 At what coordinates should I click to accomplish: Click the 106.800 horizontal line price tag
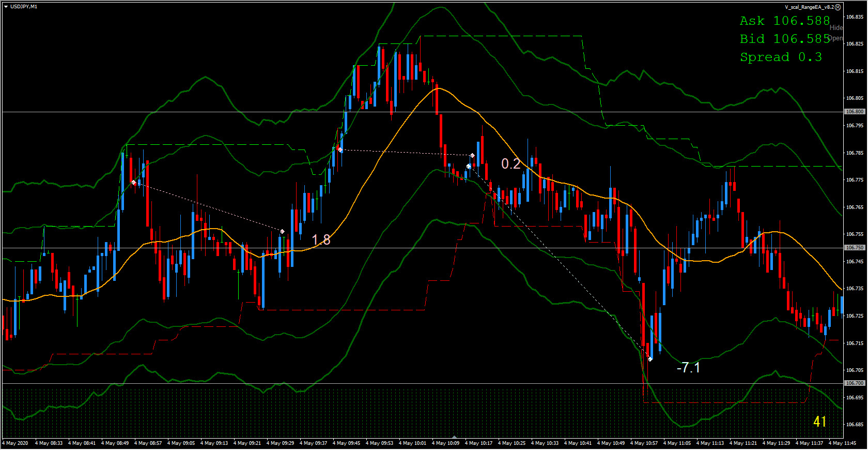(855, 112)
